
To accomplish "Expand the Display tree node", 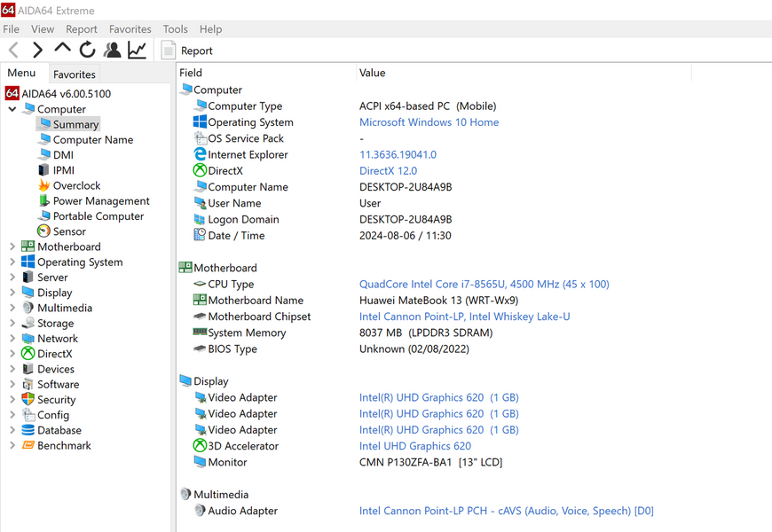I will (x=12, y=293).
